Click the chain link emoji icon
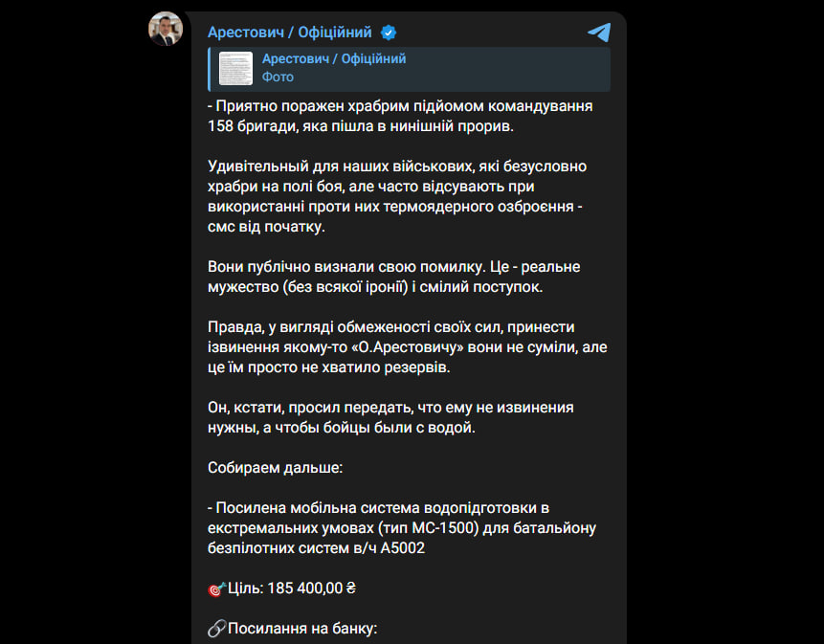 coord(216,629)
